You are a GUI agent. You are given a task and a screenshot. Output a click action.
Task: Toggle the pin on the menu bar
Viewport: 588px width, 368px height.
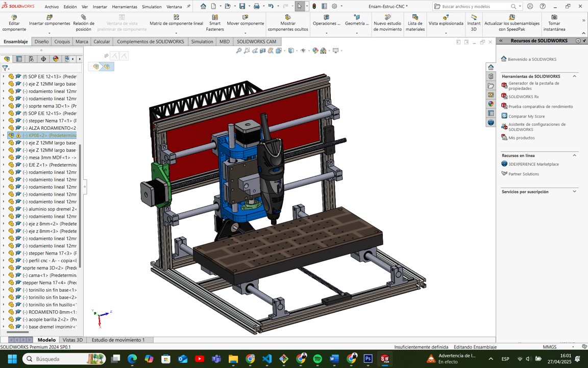click(x=189, y=6)
